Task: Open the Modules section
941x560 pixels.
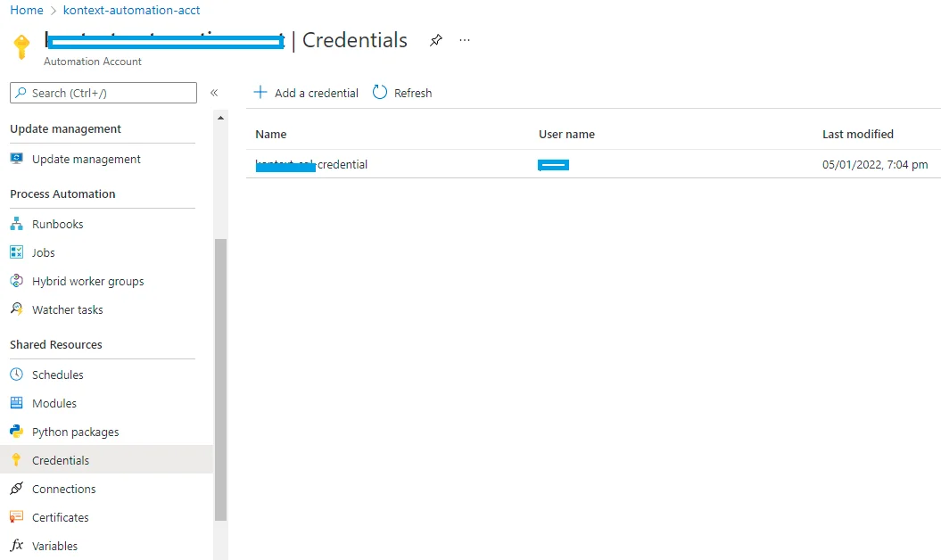Action: pos(54,403)
